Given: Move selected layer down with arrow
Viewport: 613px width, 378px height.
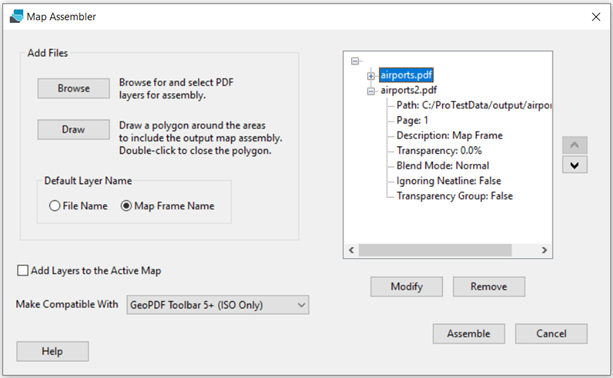Looking at the screenshot, I should [x=575, y=165].
